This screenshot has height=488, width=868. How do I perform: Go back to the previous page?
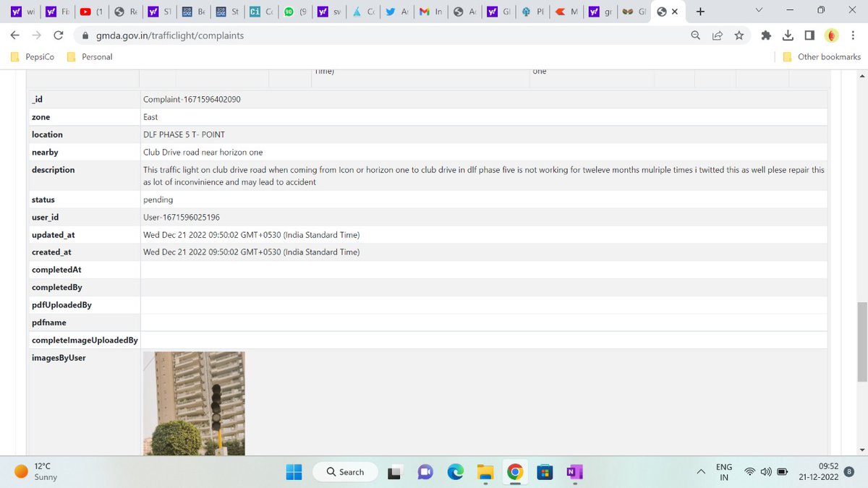click(15, 35)
